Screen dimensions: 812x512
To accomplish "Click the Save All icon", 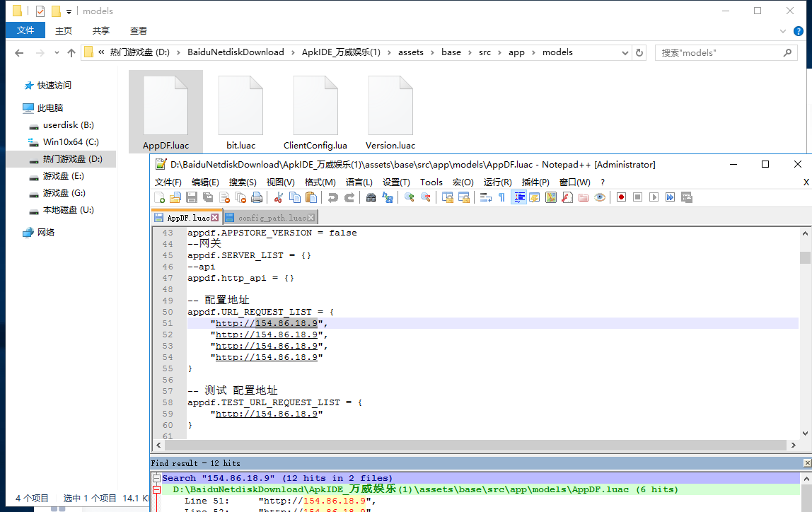I will [208, 197].
